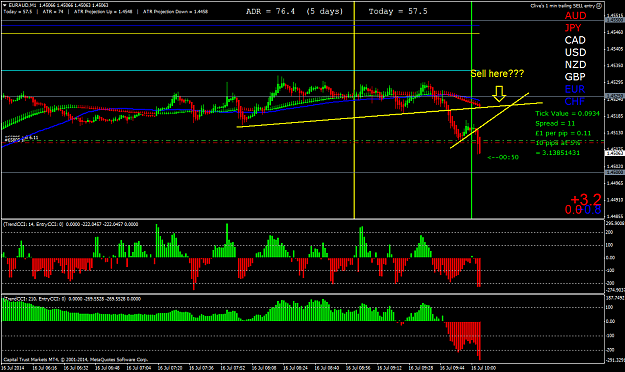Click the "= 3.13851431" value
The image size is (625, 372).
click(557, 153)
